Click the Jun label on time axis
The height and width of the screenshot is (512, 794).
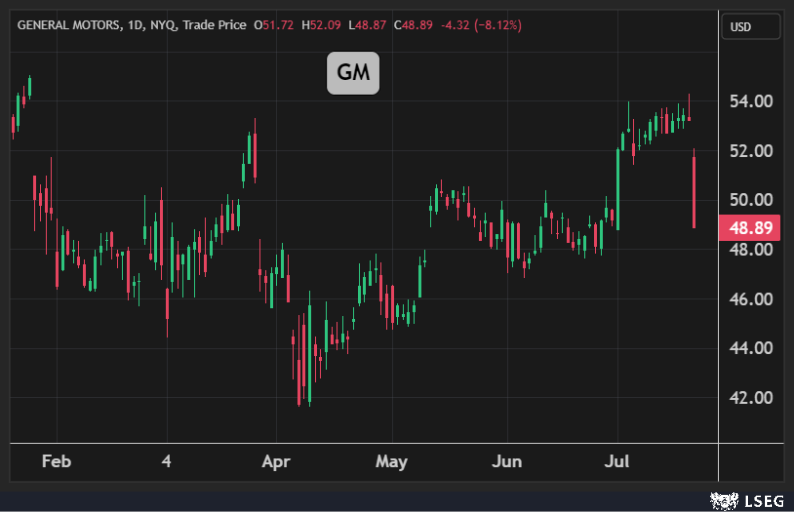point(507,462)
